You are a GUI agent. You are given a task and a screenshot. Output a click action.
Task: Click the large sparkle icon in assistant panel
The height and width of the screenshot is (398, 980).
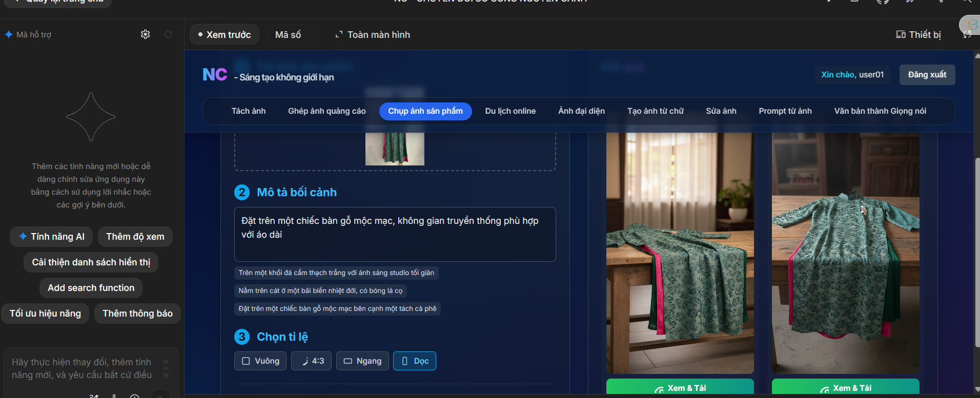click(91, 117)
